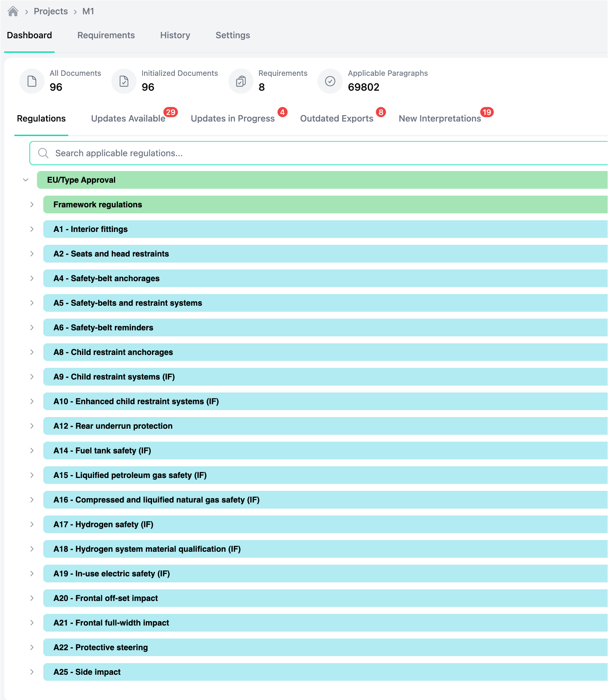Click the Requirements clipboard icon
This screenshot has width=608, height=700.
(241, 81)
